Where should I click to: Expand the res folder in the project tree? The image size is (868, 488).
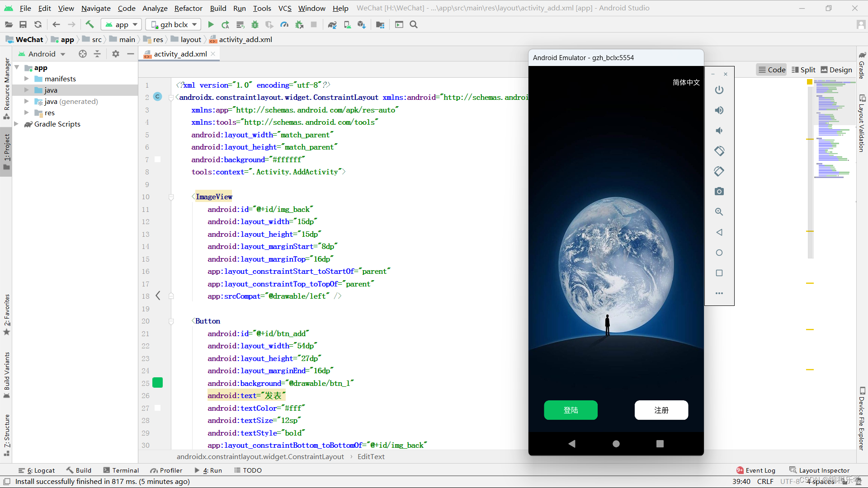pyautogui.click(x=27, y=113)
